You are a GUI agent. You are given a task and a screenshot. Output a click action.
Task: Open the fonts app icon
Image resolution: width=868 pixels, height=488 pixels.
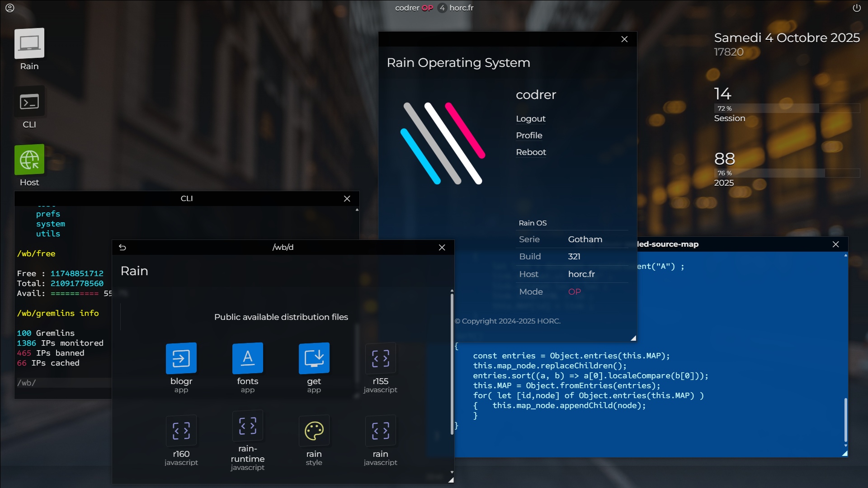pyautogui.click(x=247, y=358)
